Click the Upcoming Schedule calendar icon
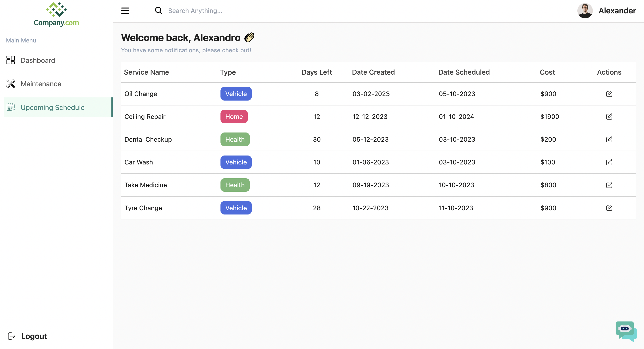644x349 pixels. point(11,107)
